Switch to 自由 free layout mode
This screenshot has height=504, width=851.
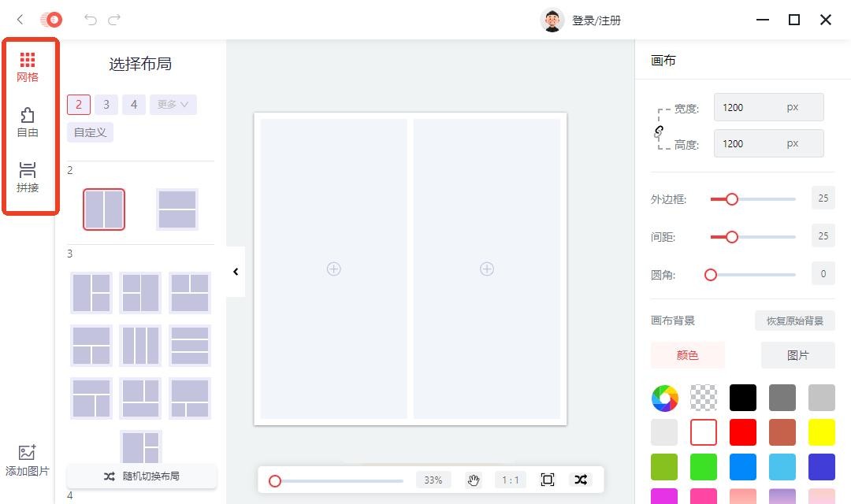[28, 123]
